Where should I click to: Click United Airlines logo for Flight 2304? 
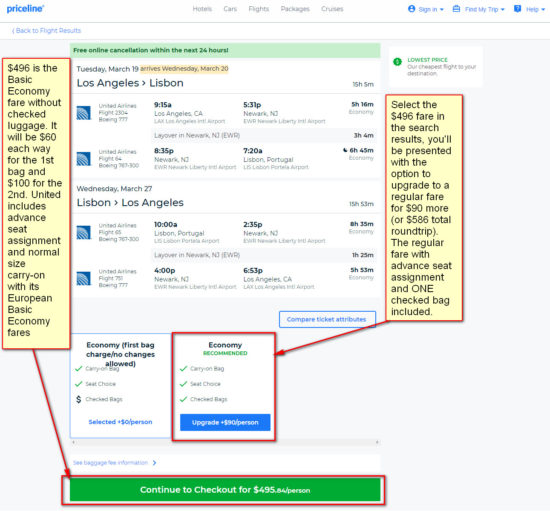click(x=83, y=113)
